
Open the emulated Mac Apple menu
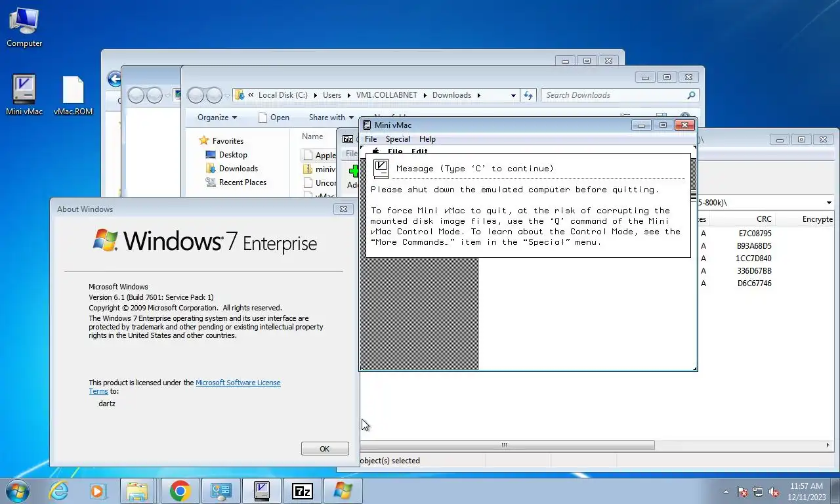point(376,152)
